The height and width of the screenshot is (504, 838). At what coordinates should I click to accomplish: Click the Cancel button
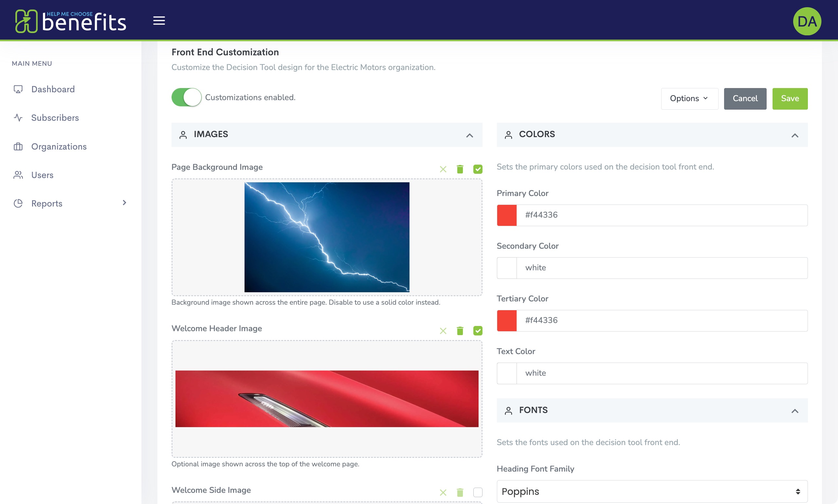(745, 99)
